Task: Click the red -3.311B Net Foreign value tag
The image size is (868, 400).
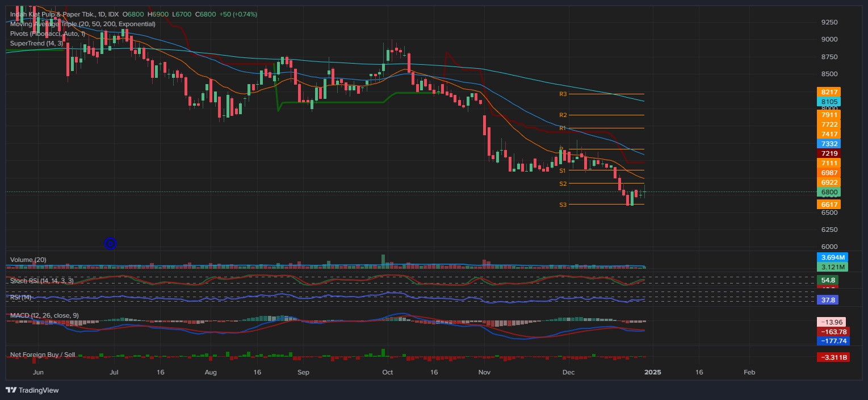Action: pos(832,357)
